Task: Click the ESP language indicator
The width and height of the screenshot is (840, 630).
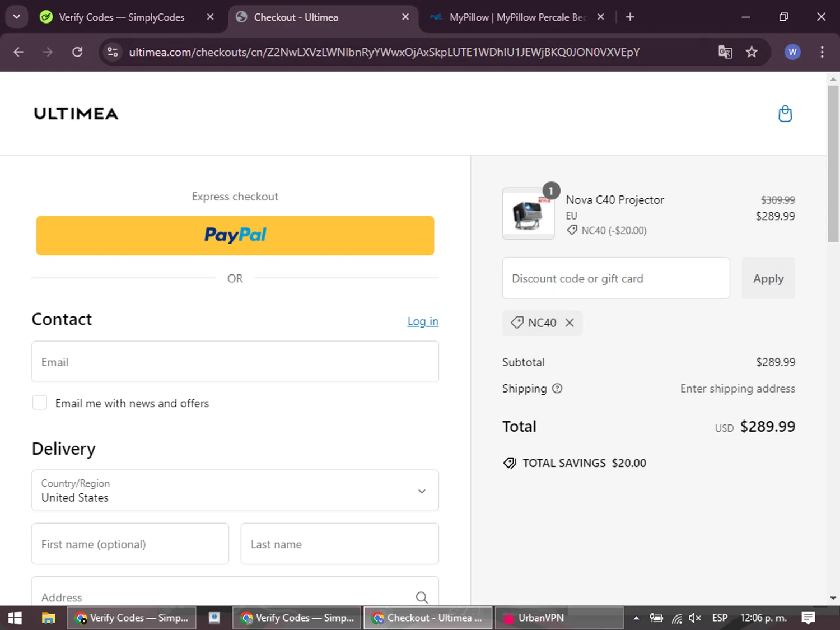Action: [x=720, y=618]
